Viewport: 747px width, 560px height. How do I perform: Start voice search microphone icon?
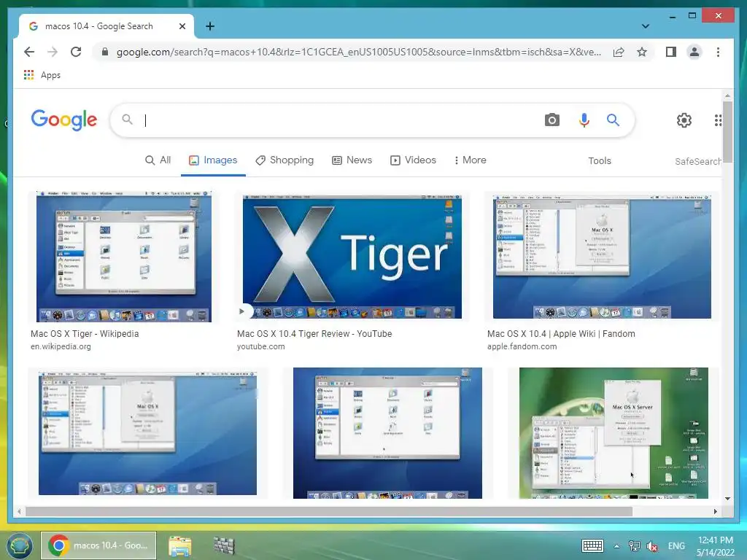tap(584, 120)
